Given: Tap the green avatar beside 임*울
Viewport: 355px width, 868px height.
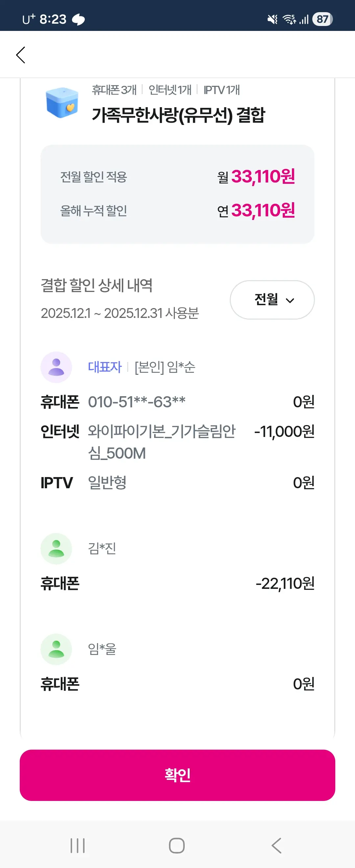Looking at the screenshot, I should [x=56, y=649].
